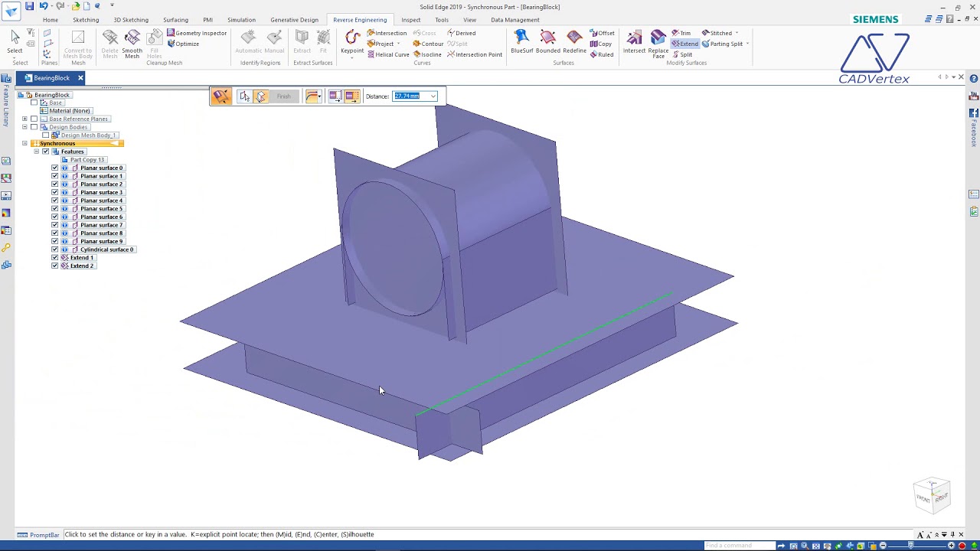Viewport: 980px width, 551px height.
Task: Choose the Intersection Point command
Action: 475,54
